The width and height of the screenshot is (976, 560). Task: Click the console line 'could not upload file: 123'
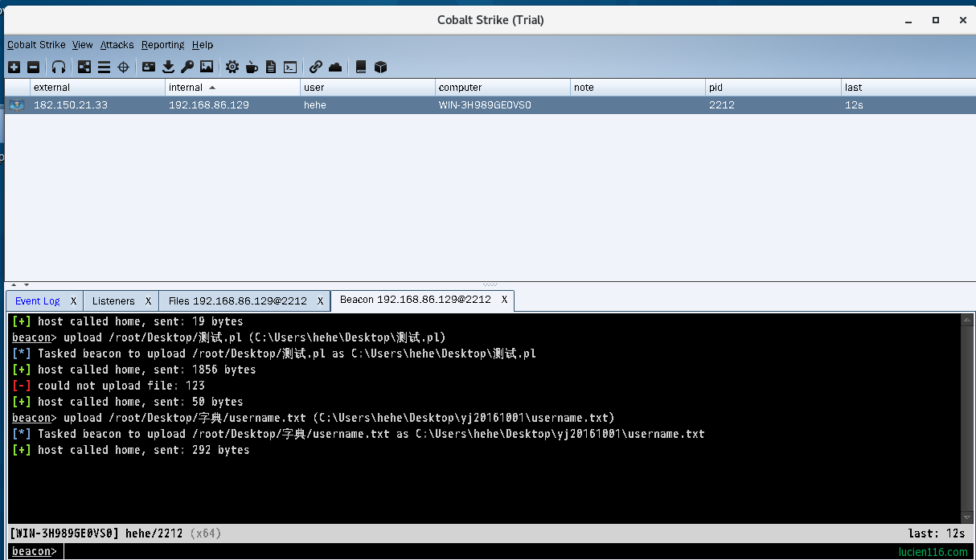pyautogui.click(x=109, y=386)
